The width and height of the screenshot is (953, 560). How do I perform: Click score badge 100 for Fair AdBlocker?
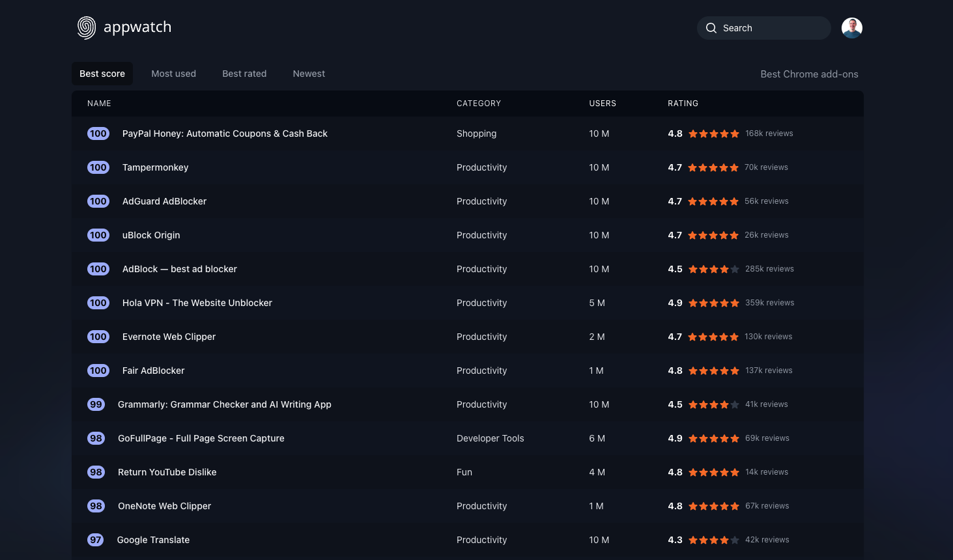coord(98,371)
